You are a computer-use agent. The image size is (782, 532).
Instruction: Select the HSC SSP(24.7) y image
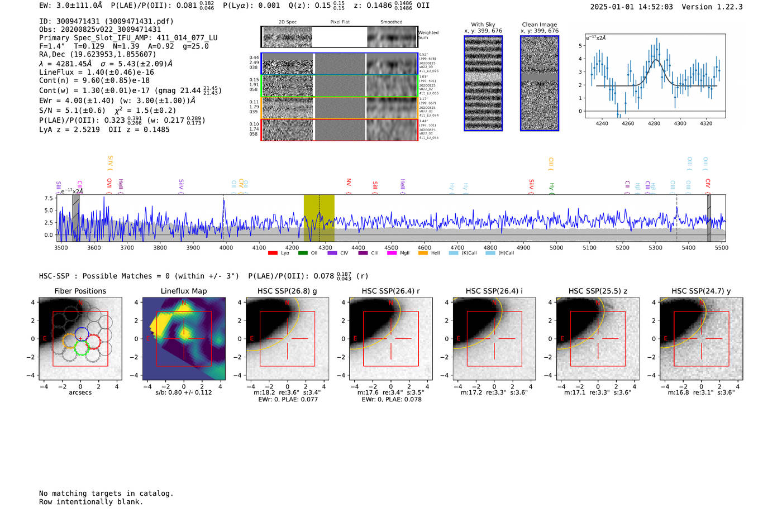coord(702,339)
